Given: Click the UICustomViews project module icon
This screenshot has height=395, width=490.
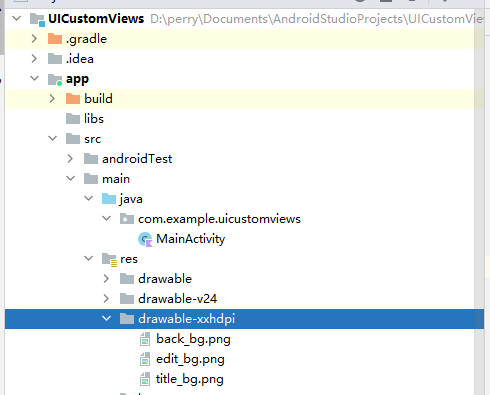Looking at the screenshot, I should pos(37,19).
